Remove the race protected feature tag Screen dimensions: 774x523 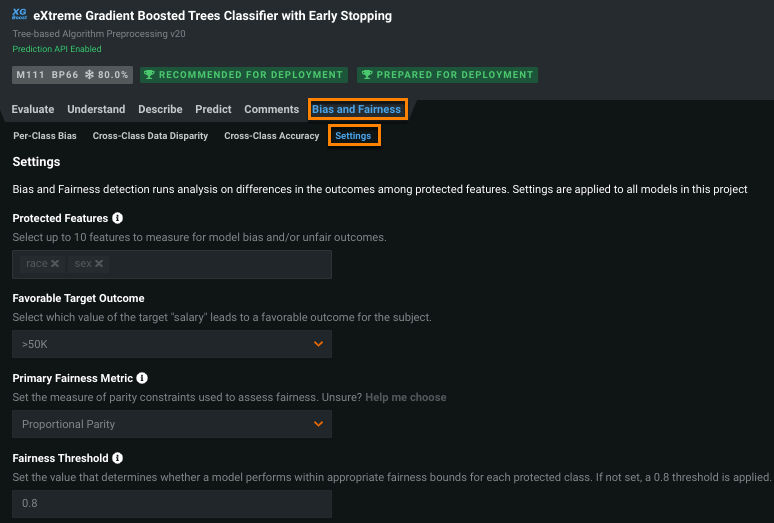point(55,264)
